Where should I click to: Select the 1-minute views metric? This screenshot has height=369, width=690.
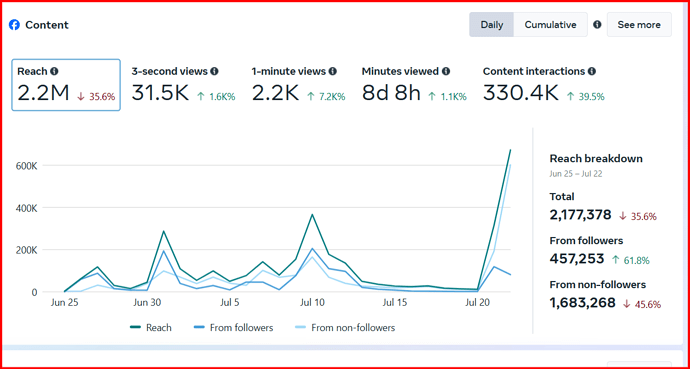(x=298, y=85)
